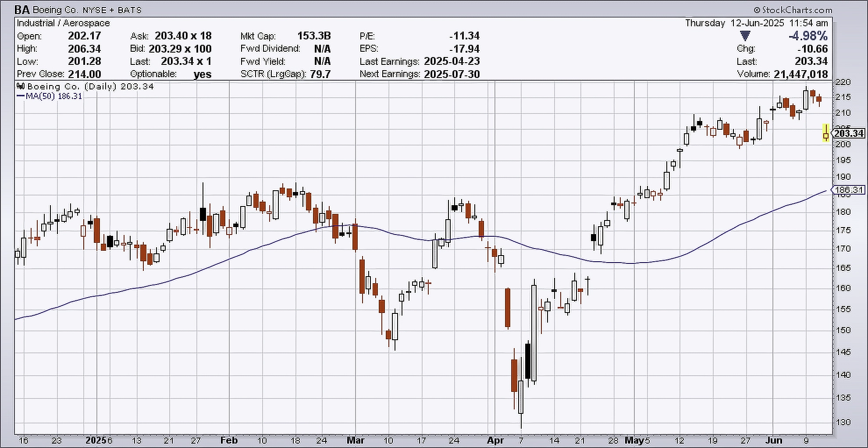This screenshot has width=868, height=448.
Task: Select the EPS value -17.94
Action: click(x=464, y=49)
